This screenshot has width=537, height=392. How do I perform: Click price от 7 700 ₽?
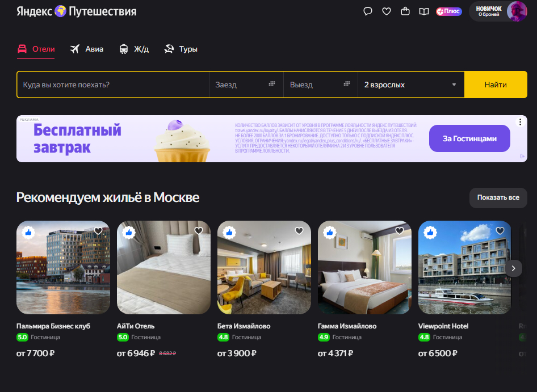[x=35, y=353]
